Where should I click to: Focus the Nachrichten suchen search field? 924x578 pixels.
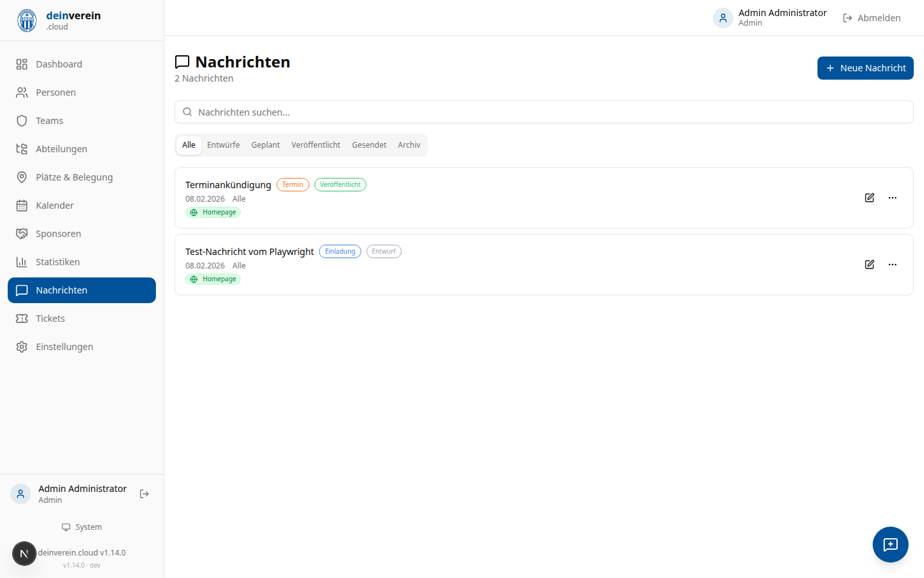coord(544,112)
